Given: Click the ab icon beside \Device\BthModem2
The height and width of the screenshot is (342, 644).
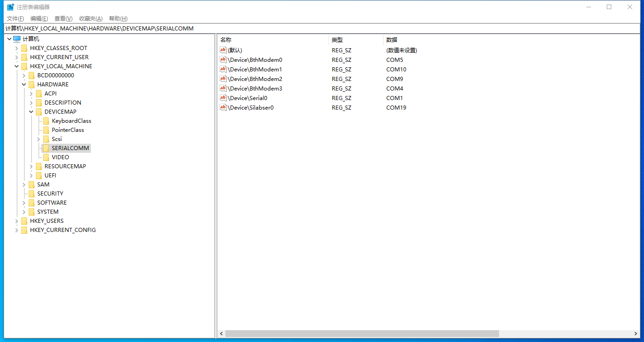Looking at the screenshot, I should tap(223, 79).
